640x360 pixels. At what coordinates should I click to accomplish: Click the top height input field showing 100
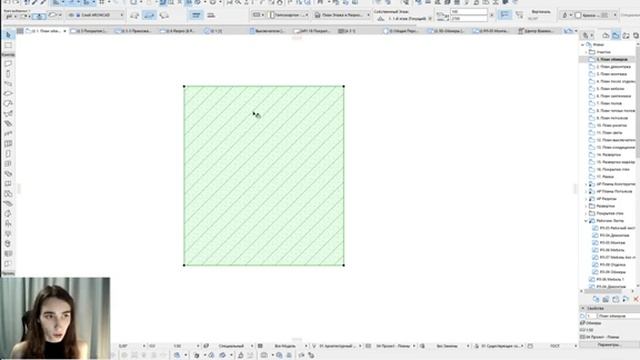[469, 12]
